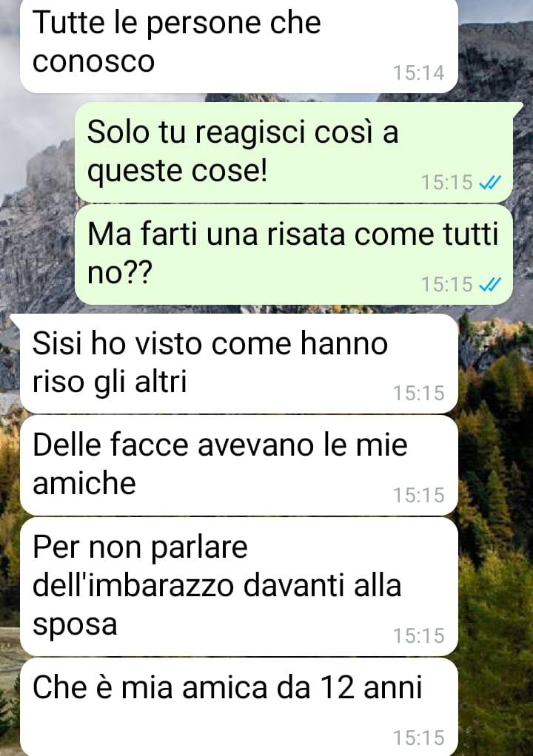Click the timestamp on 'Delle facce avevano' message
533x756 pixels.
click(x=419, y=495)
